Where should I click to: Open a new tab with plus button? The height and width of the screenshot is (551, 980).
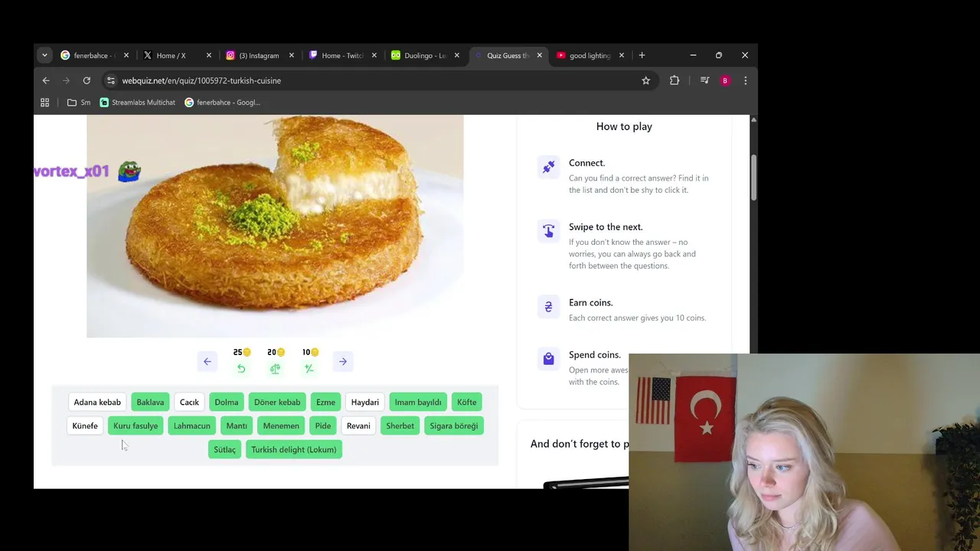642,55
